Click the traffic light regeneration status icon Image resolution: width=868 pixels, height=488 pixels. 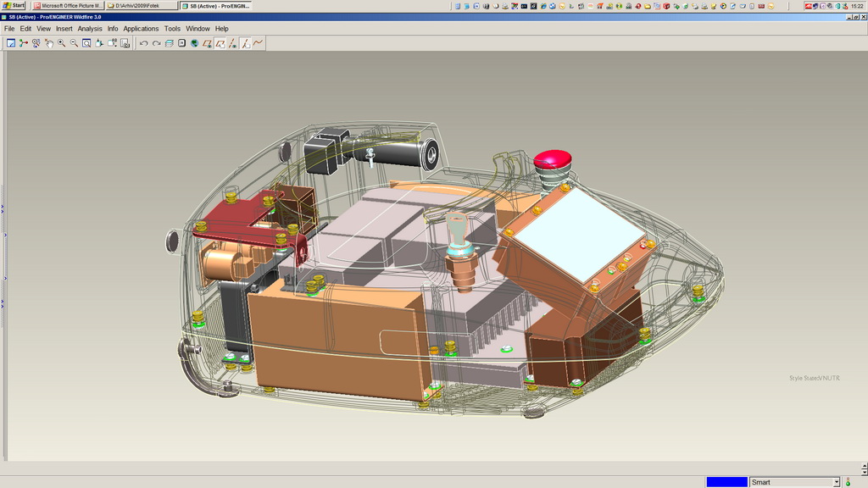[x=848, y=482]
